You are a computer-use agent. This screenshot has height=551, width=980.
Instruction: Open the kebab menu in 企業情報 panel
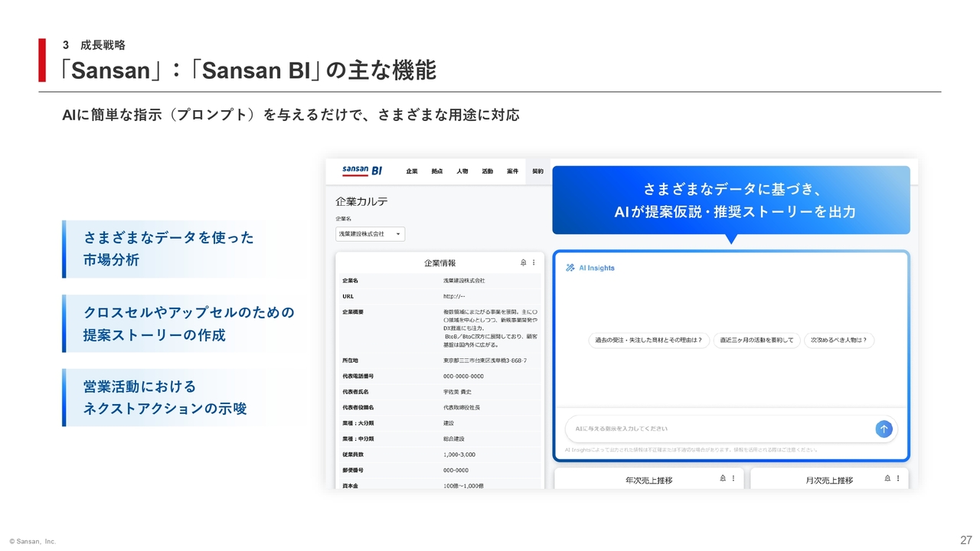(534, 262)
